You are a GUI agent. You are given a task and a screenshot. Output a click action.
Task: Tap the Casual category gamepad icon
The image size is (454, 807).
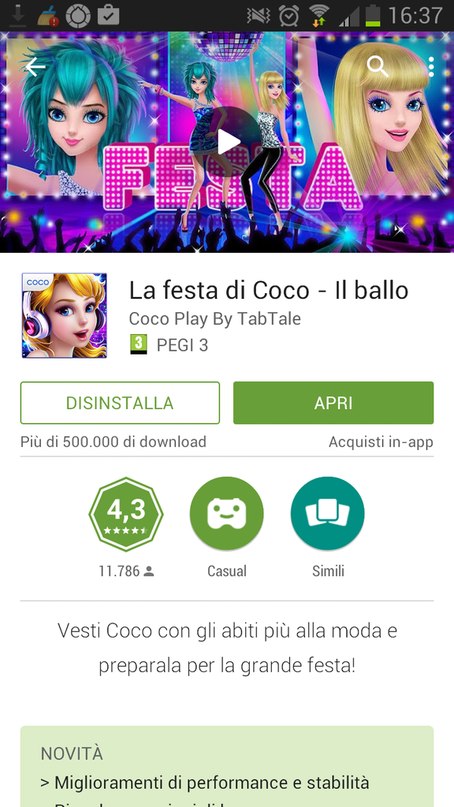pos(226,514)
